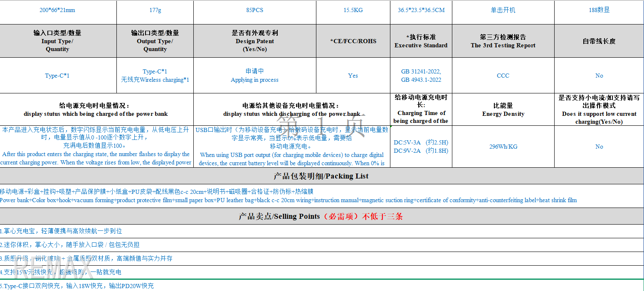
Task: Click the 177g weight cell
Action: 155,10
